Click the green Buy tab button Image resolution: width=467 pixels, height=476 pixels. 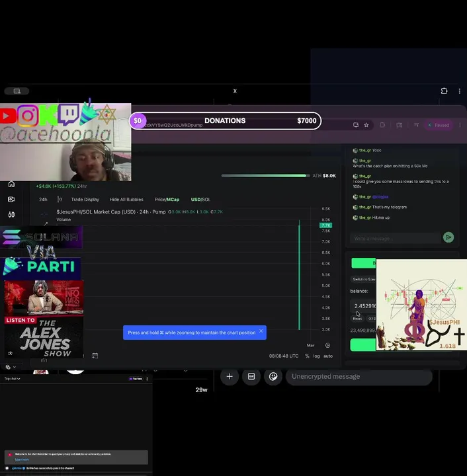pyautogui.click(x=363, y=263)
